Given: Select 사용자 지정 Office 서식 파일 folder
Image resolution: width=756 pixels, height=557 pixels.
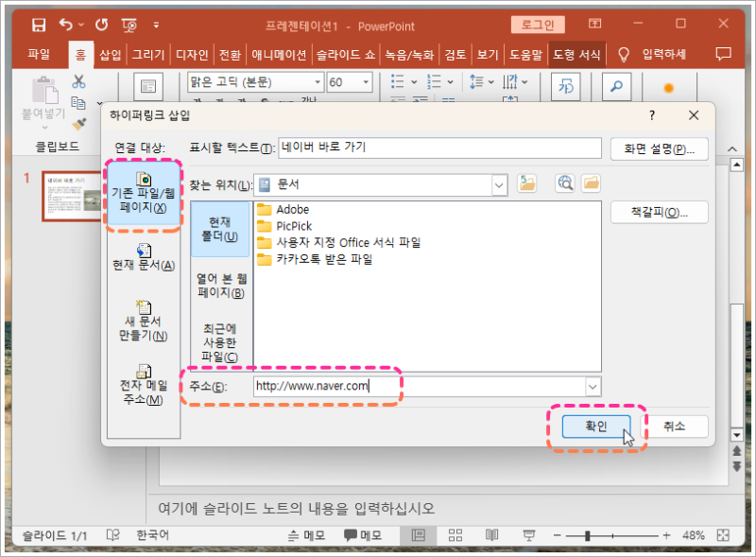Looking at the screenshot, I should click(x=339, y=242).
